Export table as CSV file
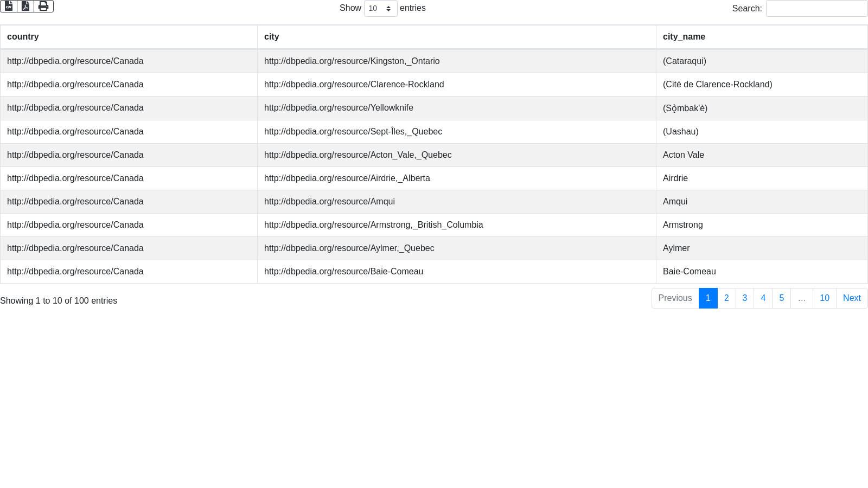The image size is (868, 488). [9, 6]
